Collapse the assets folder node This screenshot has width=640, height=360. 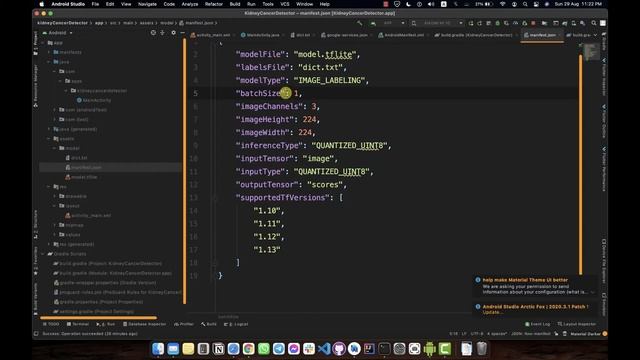[x=49, y=139]
